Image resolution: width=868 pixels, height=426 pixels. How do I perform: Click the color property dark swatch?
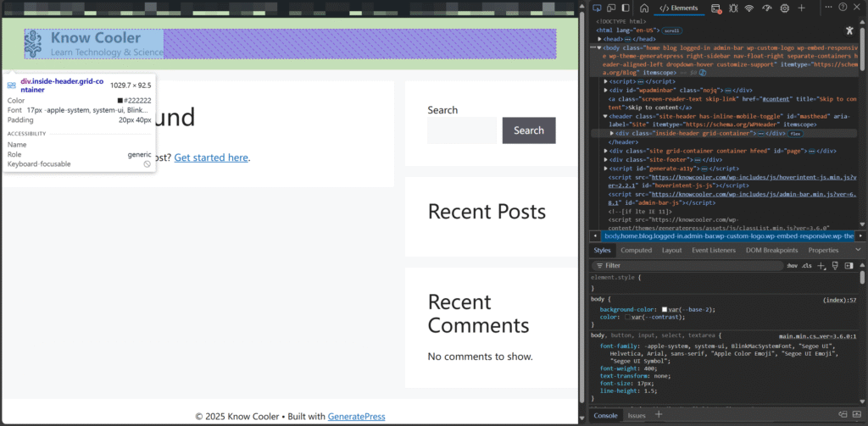point(628,318)
